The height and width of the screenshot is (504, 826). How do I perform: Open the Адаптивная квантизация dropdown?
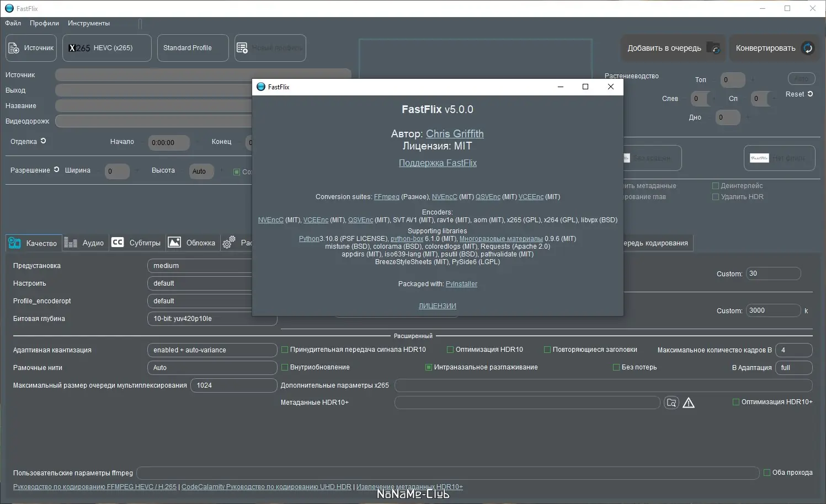tap(212, 350)
